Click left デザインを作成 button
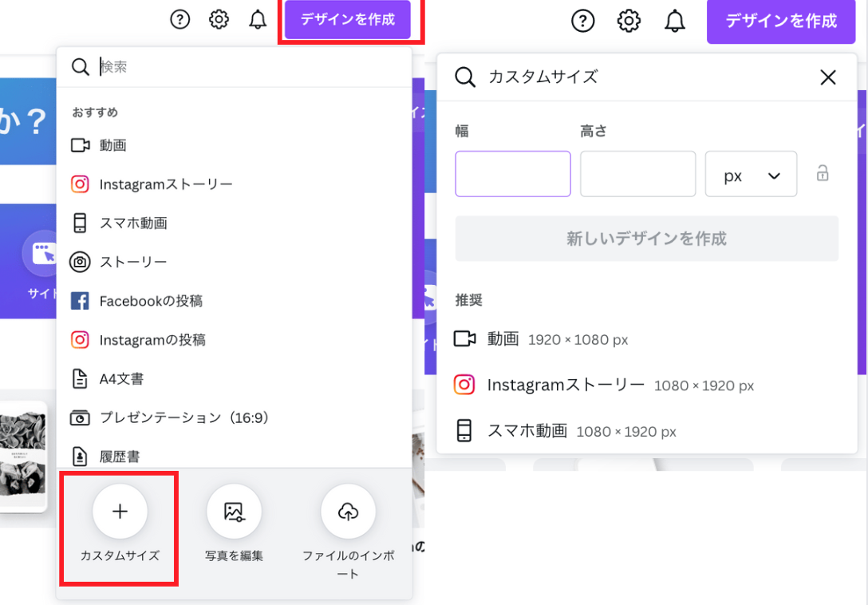The image size is (868, 605). [348, 19]
